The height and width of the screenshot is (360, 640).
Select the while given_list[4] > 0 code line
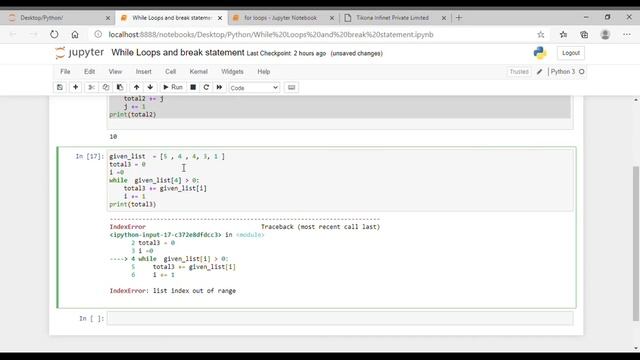pyautogui.click(x=154, y=180)
